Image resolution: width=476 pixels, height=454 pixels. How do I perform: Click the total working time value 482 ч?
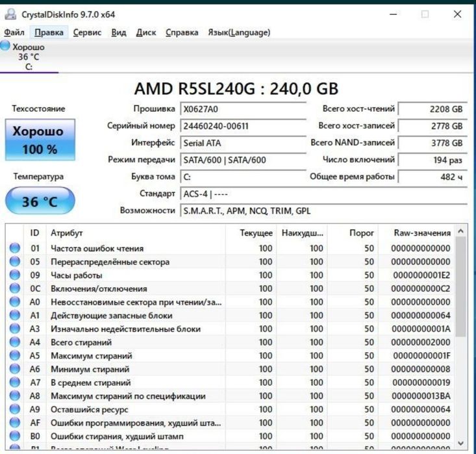432,177
